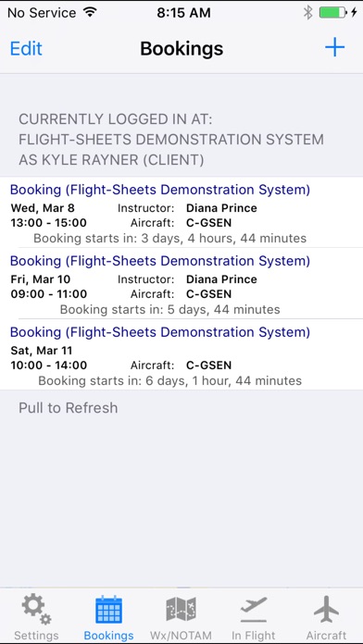Screen dimensions: 363x644
Task: Click the Edit button
Action: (26, 48)
